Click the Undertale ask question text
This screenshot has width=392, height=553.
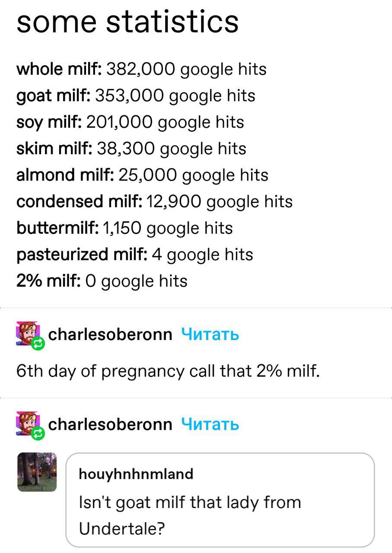tap(190, 515)
